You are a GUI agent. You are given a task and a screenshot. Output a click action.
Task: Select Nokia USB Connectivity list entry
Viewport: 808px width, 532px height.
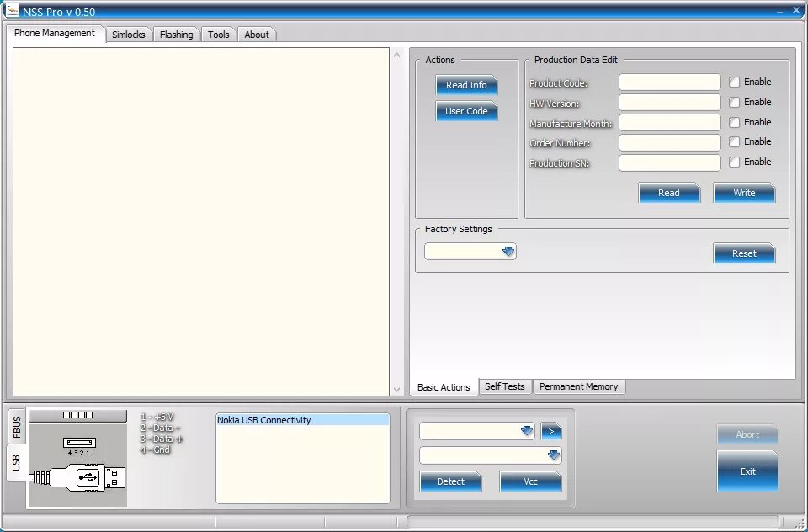click(302, 420)
